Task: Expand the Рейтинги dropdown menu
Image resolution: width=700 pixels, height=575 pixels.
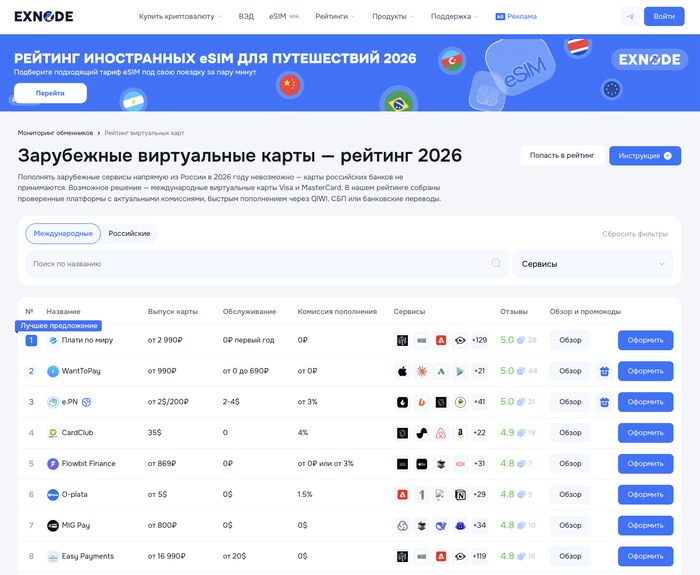Action: coord(335,17)
